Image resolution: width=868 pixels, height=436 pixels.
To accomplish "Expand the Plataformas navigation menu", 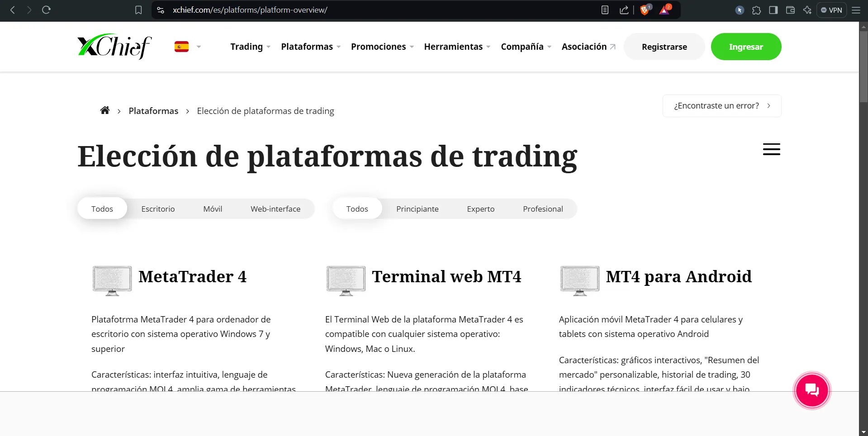I will [x=311, y=47].
